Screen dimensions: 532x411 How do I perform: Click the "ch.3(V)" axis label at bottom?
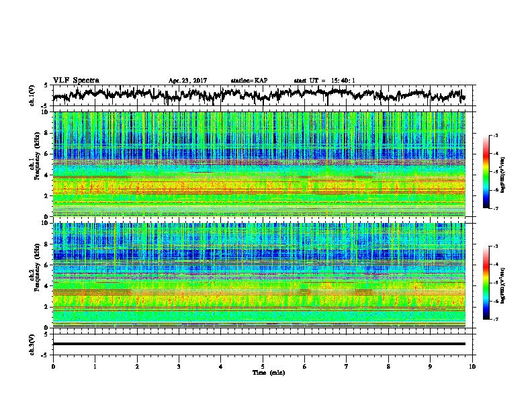(x=32, y=345)
